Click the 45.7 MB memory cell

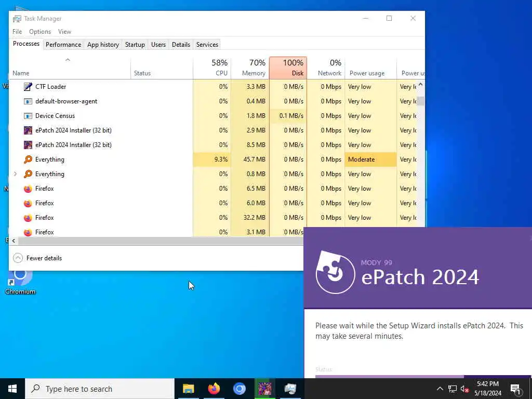pyautogui.click(x=250, y=159)
